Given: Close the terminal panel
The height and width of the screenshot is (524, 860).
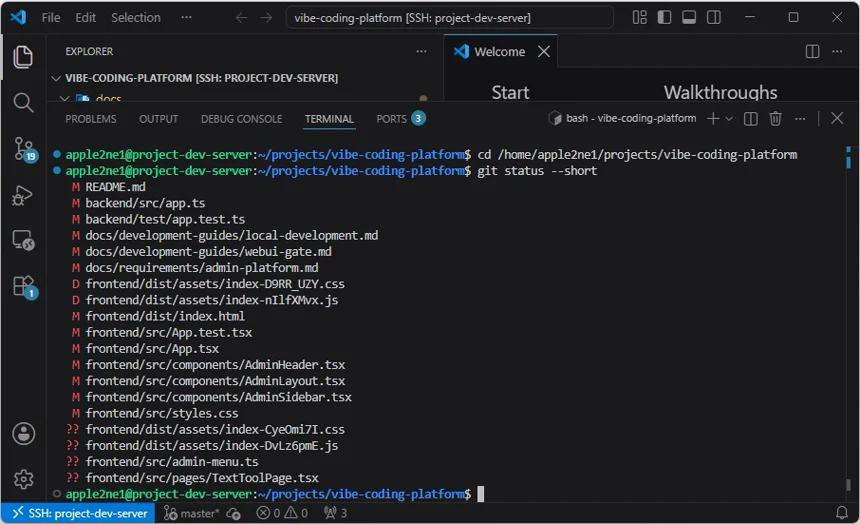Looking at the screenshot, I should [837, 119].
